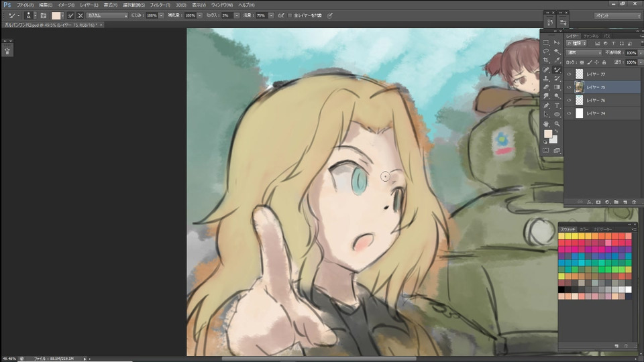Create new adjustment layer

pos(607,202)
